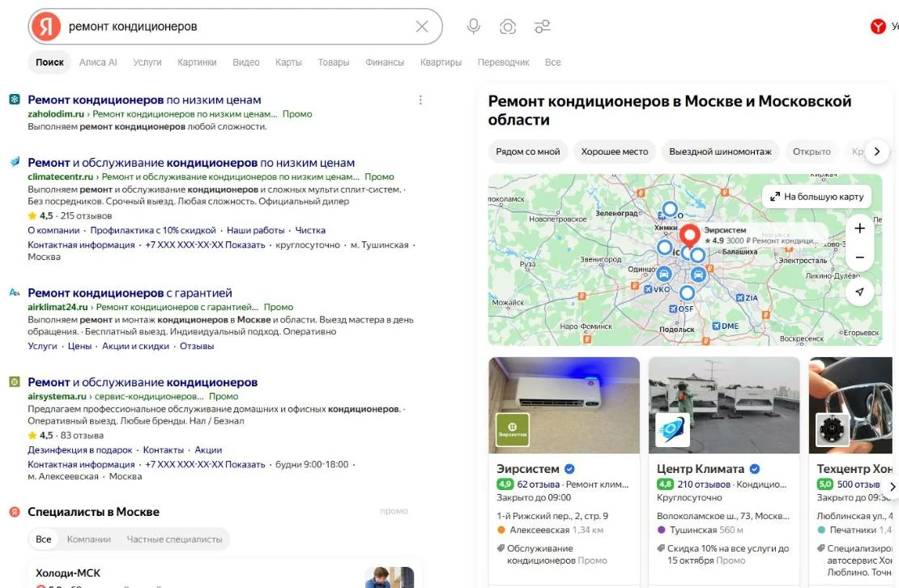Open Наши работы link
Image resolution: width=899 pixels, height=588 pixels.
(x=256, y=230)
